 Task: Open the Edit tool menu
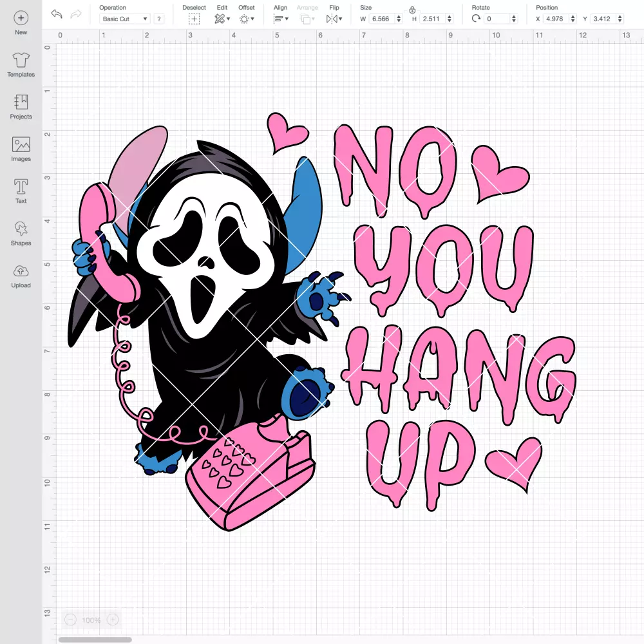point(222,19)
